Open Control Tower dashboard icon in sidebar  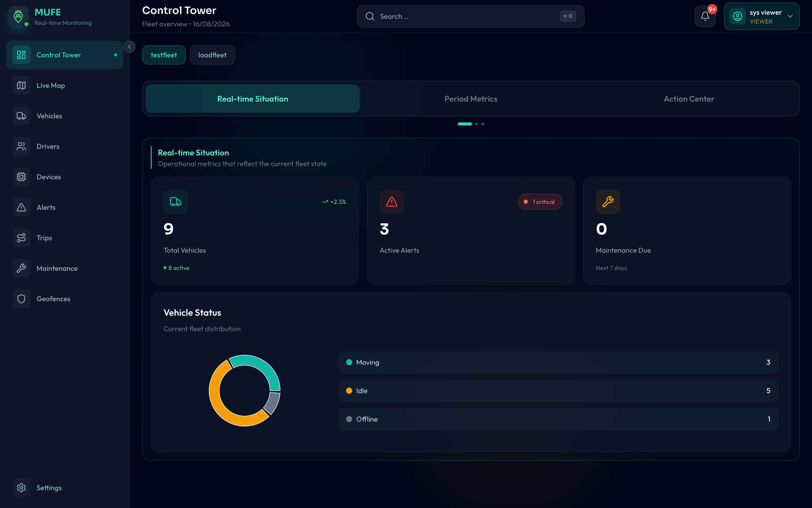[21, 55]
